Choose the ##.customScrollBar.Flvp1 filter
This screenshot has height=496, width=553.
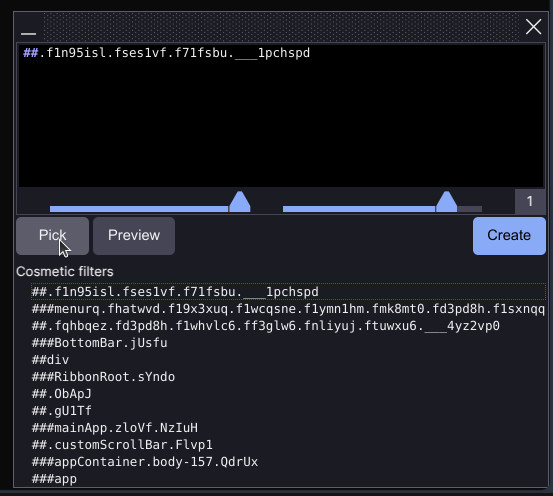tap(122, 444)
